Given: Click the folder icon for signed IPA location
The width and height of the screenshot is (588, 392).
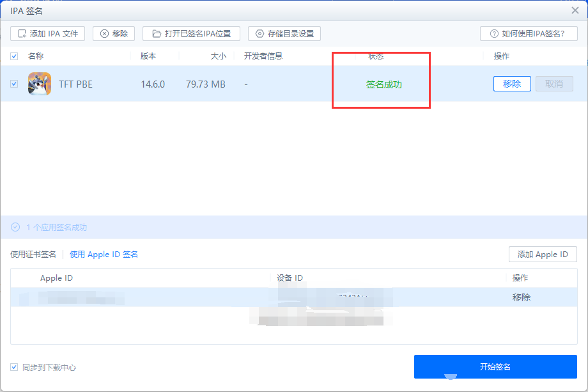Looking at the screenshot, I should 157,34.
